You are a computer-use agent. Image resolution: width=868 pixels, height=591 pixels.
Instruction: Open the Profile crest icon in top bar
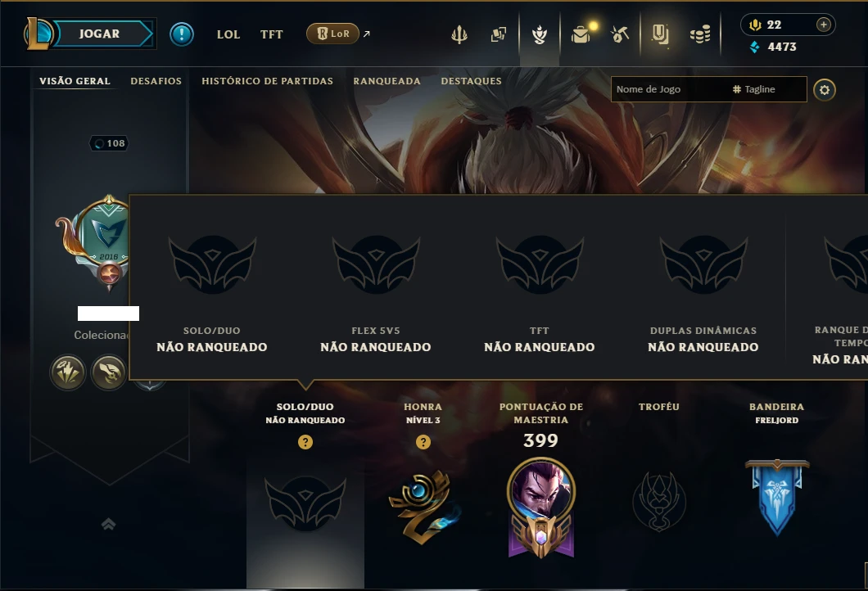click(539, 34)
